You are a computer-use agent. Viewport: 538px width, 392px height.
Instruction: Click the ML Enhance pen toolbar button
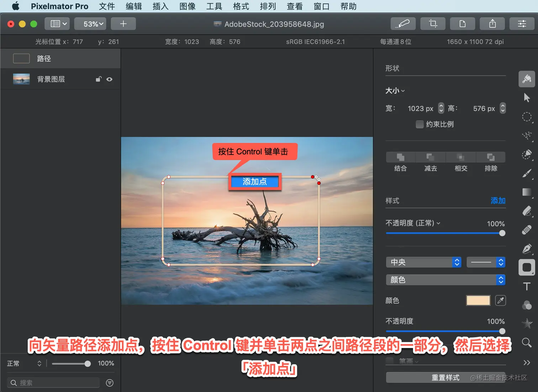point(403,24)
